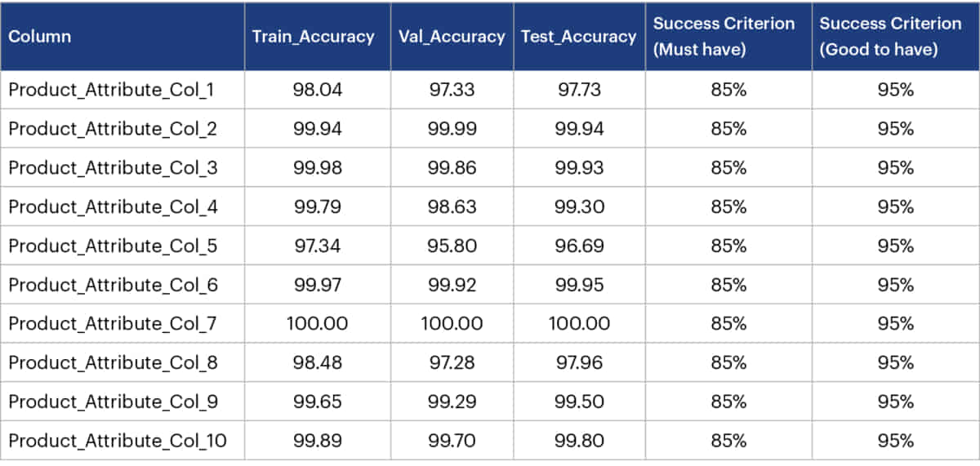Click the 95.80 validation accuracy cell
This screenshot has width=980, height=466.
click(x=452, y=246)
